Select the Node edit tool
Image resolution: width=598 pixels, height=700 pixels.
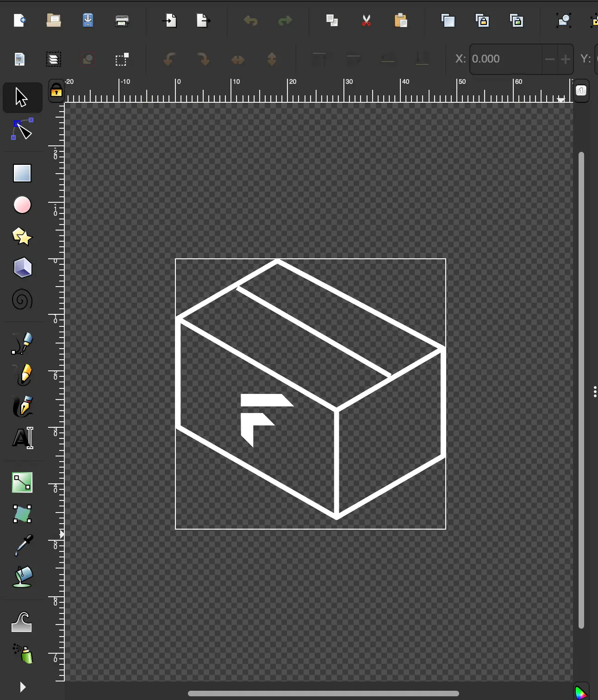tap(22, 129)
